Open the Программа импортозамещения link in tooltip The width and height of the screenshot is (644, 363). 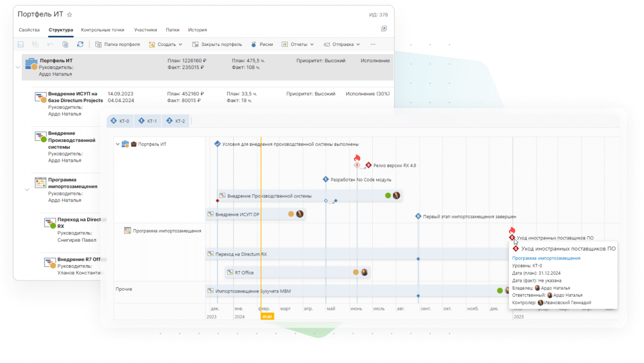click(546, 258)
